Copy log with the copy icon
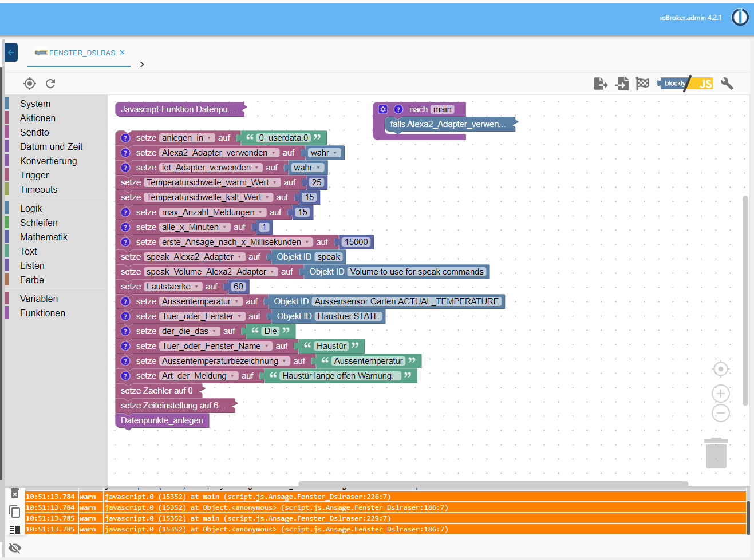Screen dimensions: 754x560 15,511
